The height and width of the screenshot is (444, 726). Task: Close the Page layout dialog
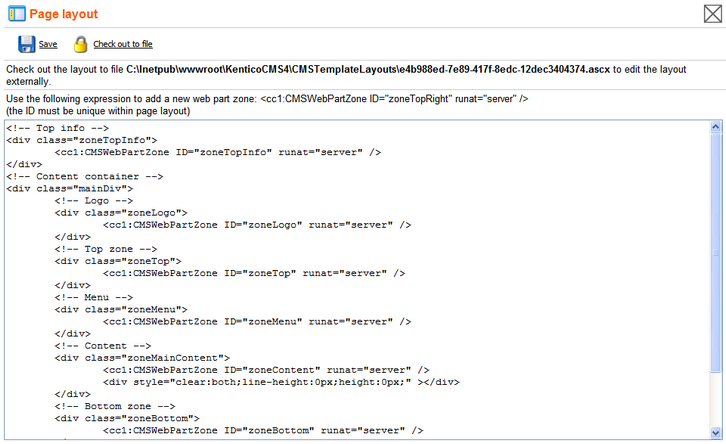[713, 13]
